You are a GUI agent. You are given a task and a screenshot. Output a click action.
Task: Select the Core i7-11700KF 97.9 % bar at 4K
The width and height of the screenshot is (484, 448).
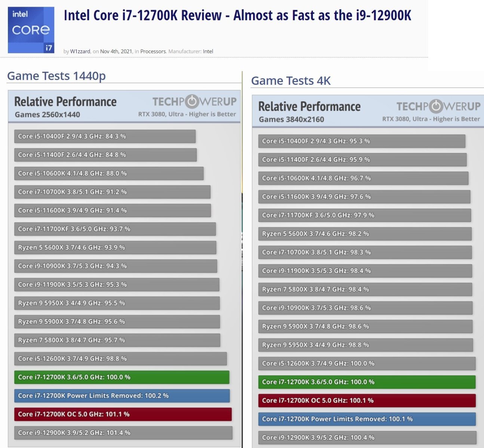[x=365, y=215]
